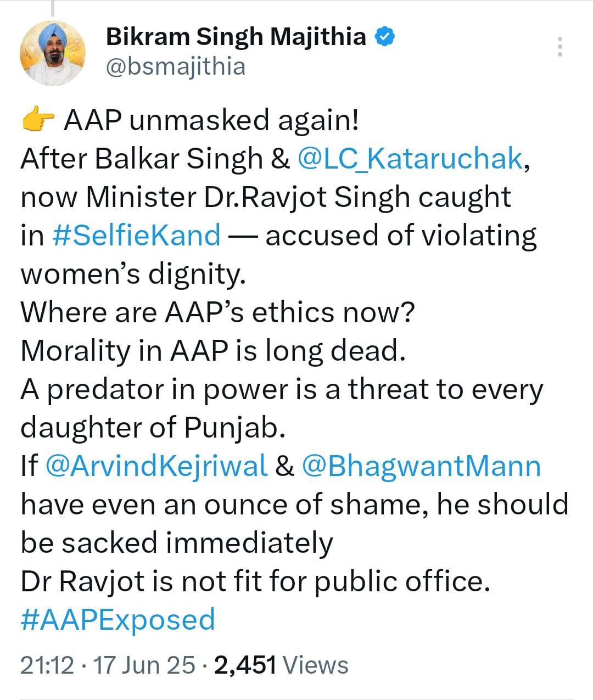
Task: View the 2,451 Views count
Action: [281, 665]
